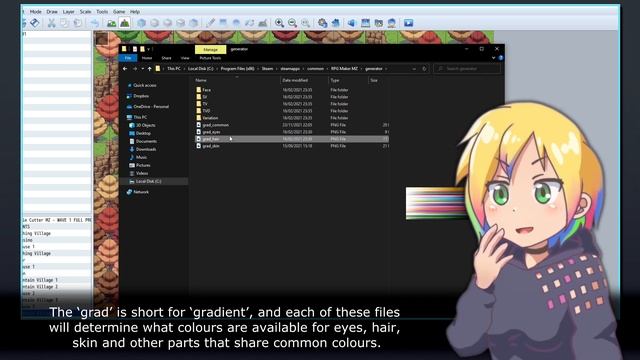Expand the address bar history dropdown
The height and width of the screenshot is (360, 640).
(x=414, y=69)
